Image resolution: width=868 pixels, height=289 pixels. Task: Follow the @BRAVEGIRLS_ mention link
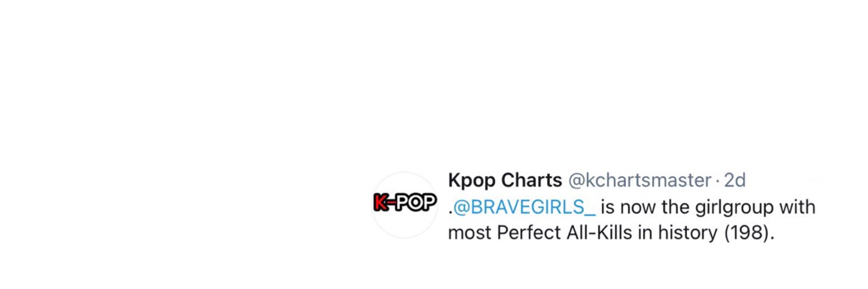524,207
